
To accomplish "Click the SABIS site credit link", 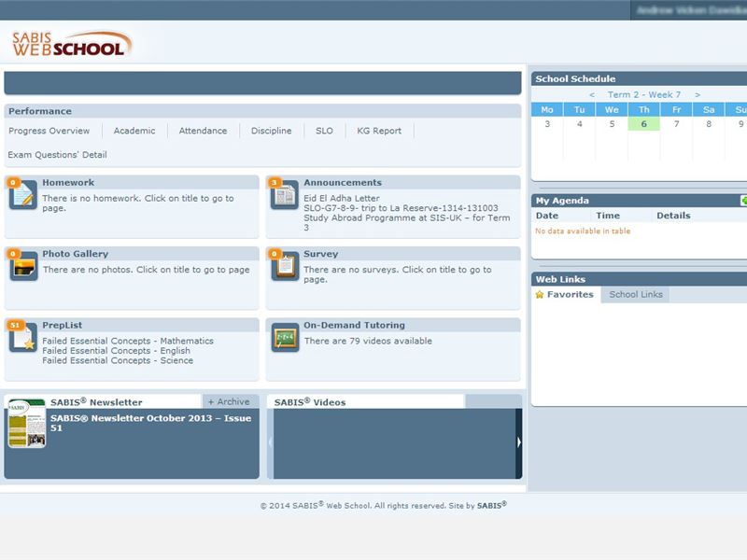I will pos(492,505).
